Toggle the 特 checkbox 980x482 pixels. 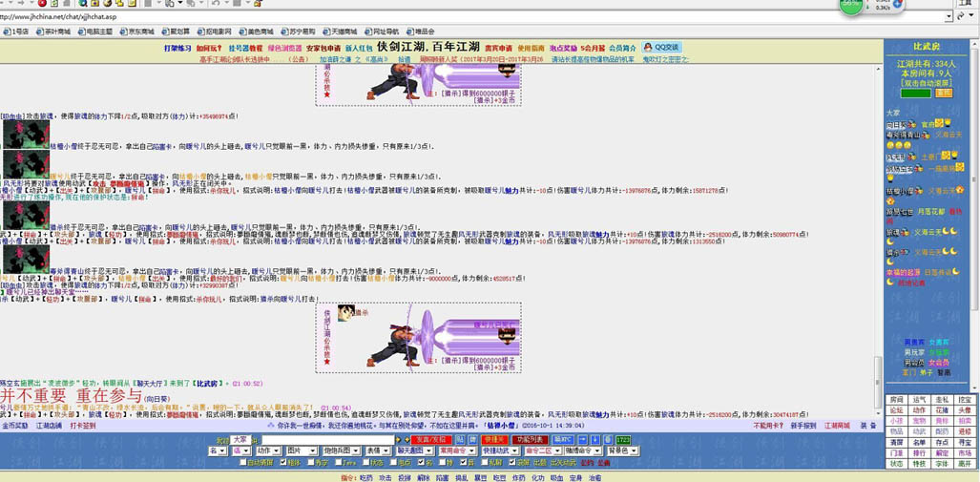tap(442, 463)
